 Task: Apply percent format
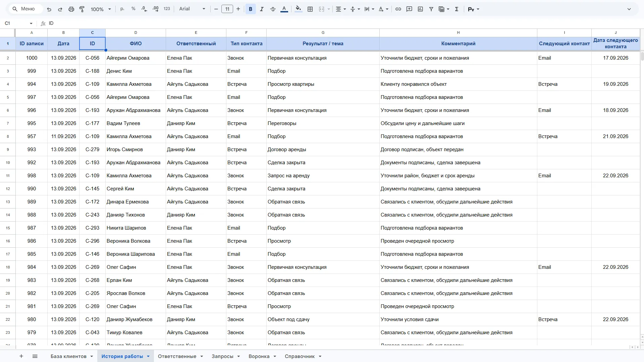coord(133,9)
